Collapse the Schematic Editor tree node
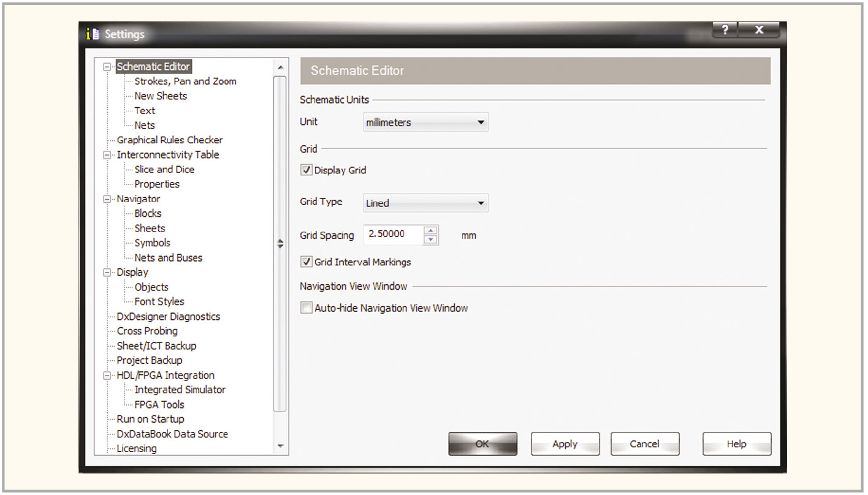This screenshot has height=495, width=868. [108, 67]
